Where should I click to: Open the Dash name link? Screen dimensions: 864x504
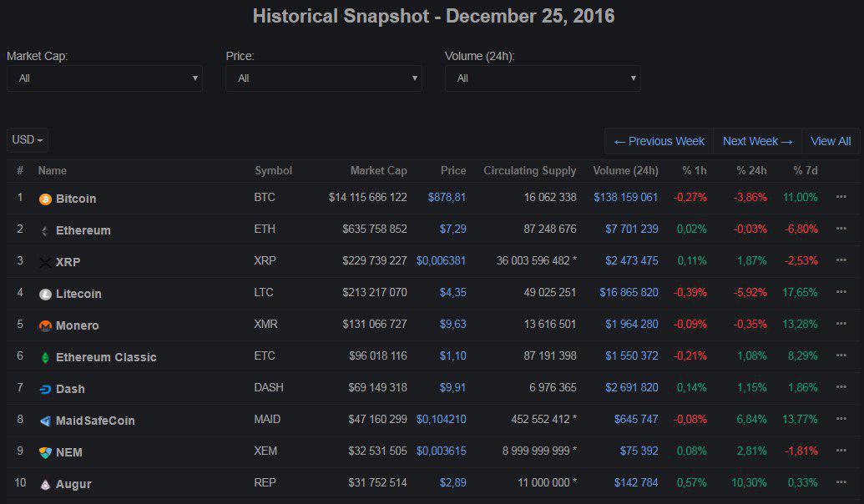click(x=70, y=390)
